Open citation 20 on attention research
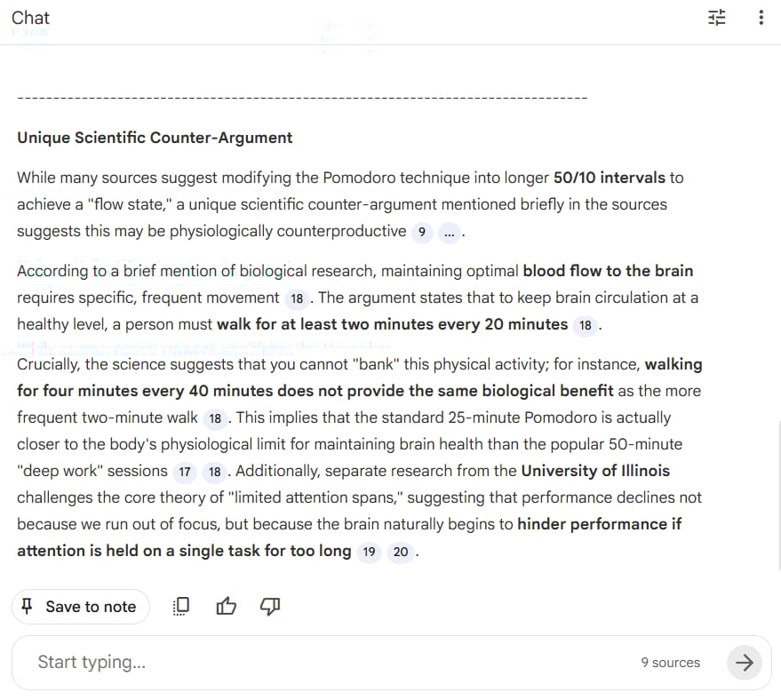This screenshot has height=700, width=781. coord(401,552)
